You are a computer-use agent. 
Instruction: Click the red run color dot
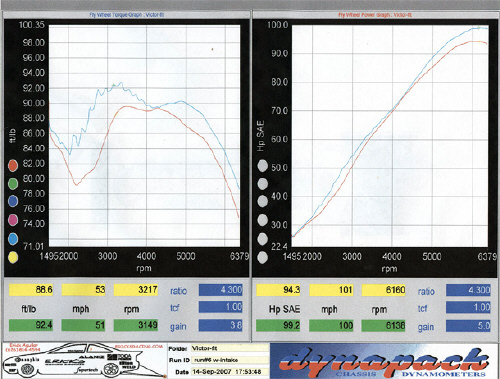click(13, 165)
